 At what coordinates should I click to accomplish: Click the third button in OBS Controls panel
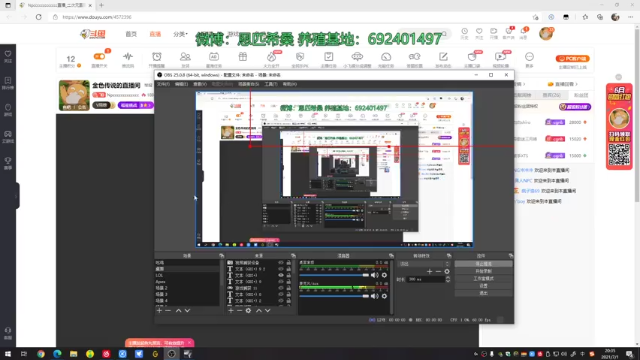tap(483, 279)
